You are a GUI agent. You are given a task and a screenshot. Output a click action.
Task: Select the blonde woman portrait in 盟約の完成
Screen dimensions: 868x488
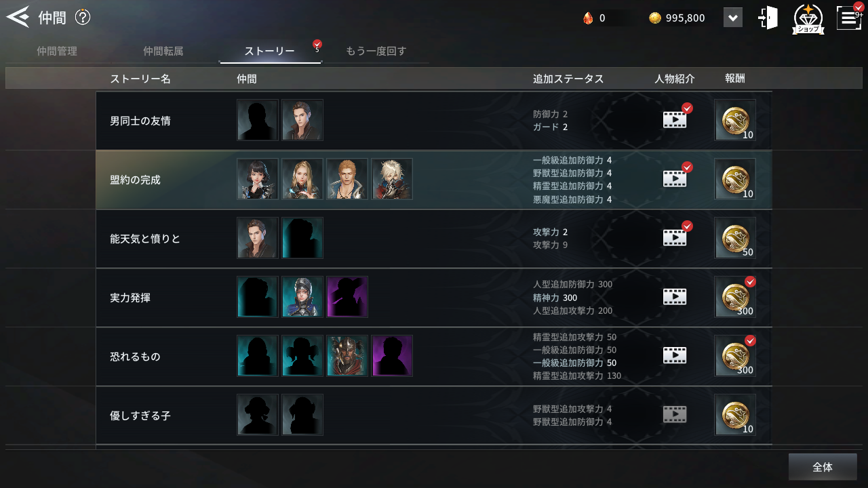302,179
